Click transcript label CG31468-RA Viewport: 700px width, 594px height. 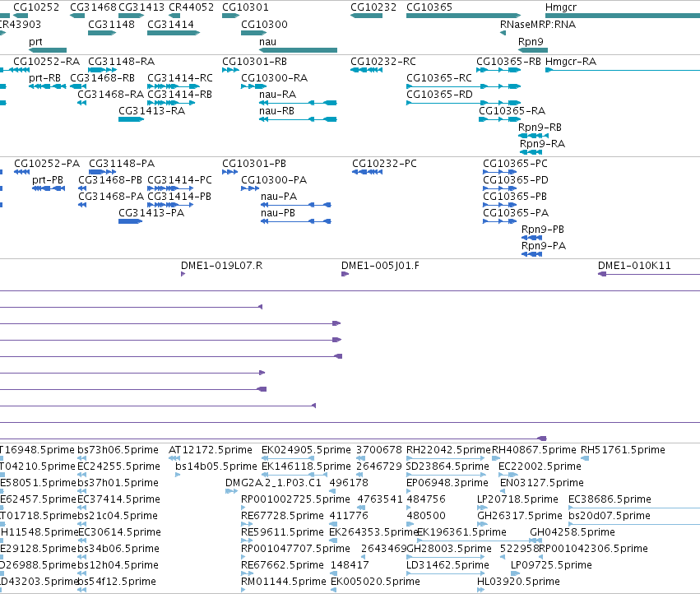pyautogui.click(x=111, y=95)
